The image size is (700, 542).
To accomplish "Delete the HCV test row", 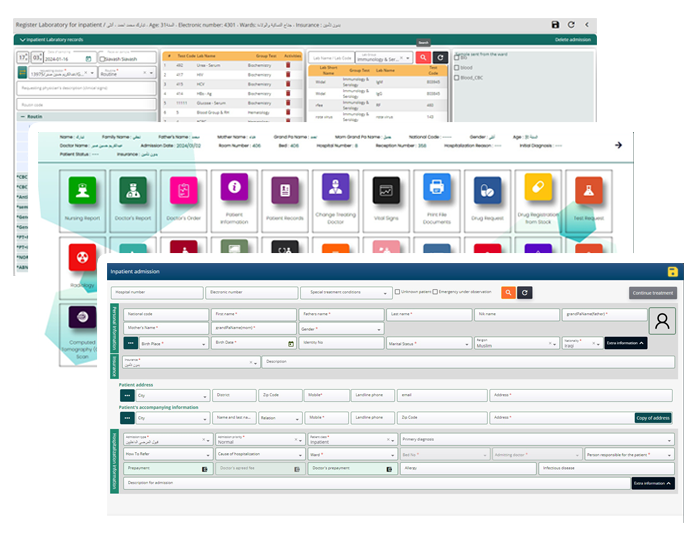I will 288,84.
